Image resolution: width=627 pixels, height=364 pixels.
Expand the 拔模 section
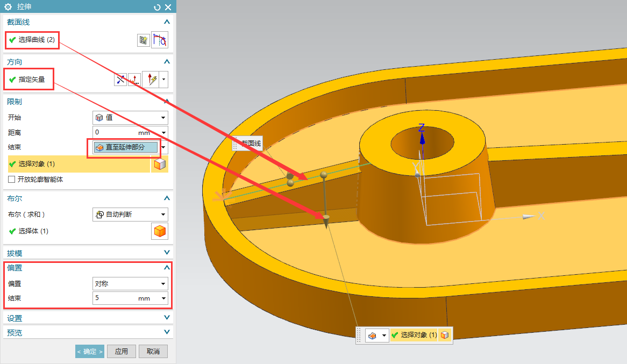[x=167, y=252]
